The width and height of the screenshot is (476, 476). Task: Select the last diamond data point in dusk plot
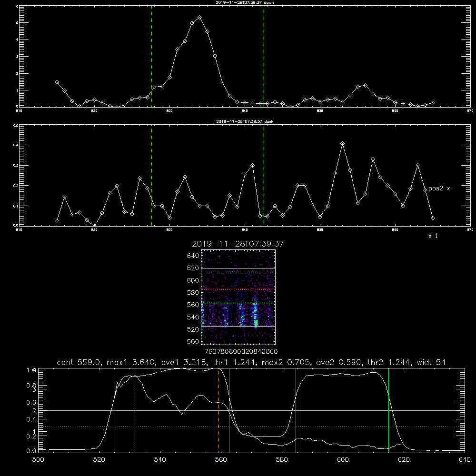coord(433,218)
